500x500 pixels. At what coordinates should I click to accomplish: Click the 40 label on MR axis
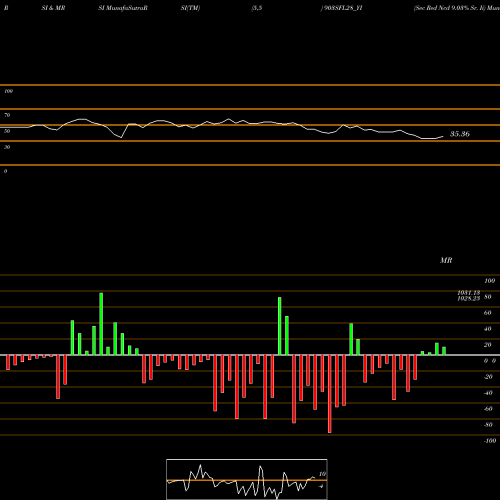[488, 329]
